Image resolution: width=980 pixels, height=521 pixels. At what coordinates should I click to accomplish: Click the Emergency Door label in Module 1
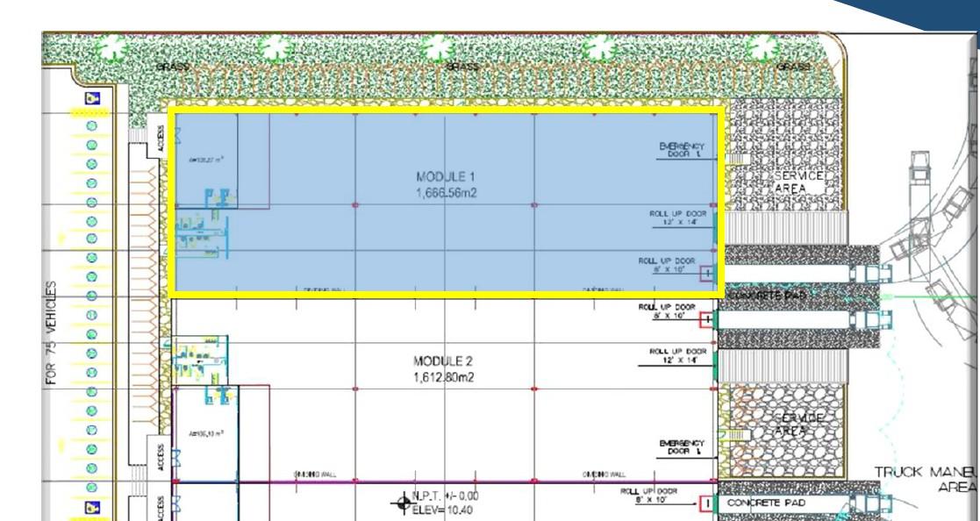[682, 150]
